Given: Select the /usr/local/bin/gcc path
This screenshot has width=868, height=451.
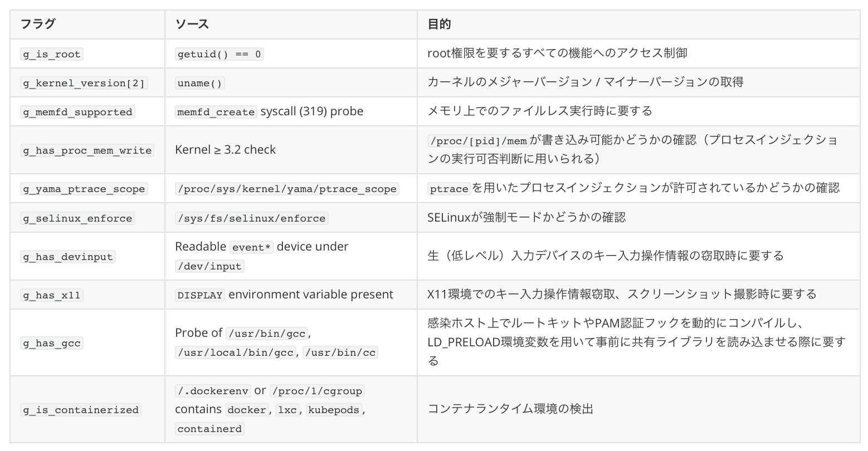Looking at the screenshot, I should click(x=235, y=352).
